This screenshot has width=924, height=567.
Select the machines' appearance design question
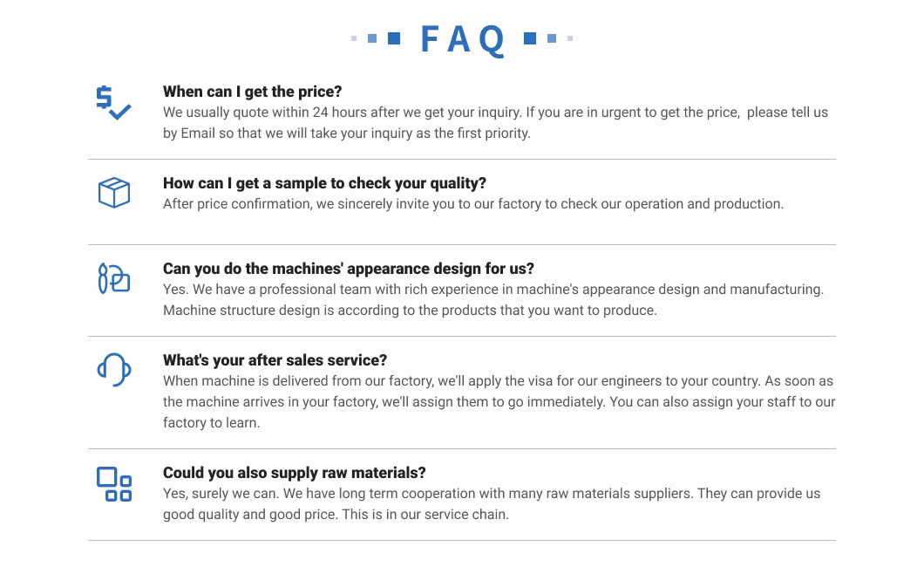coord(348,269)
